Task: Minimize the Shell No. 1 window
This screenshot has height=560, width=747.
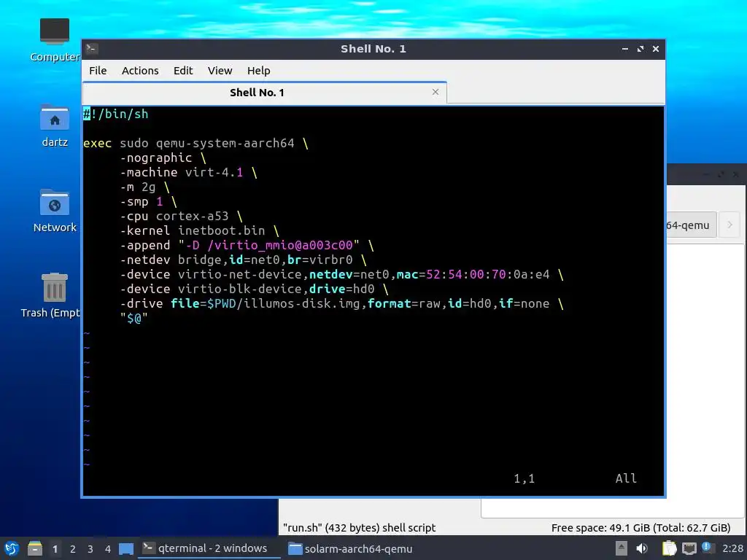Action: click(625, 49)
